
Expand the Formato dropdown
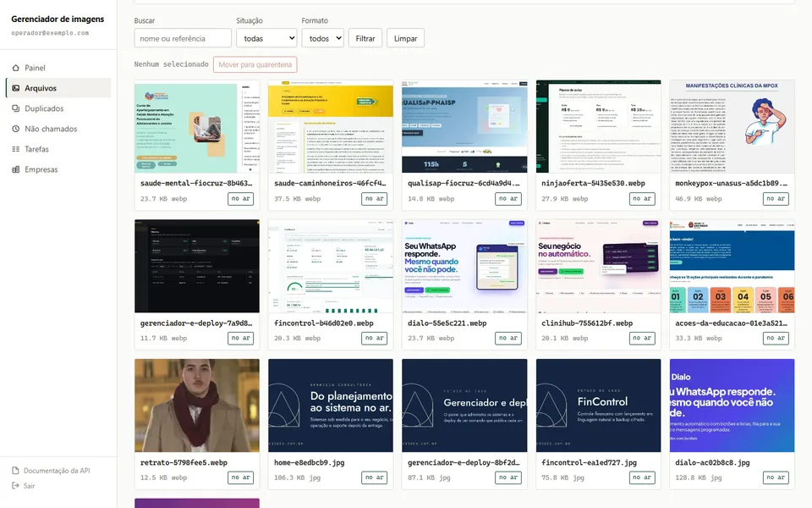tap(322, 38)
